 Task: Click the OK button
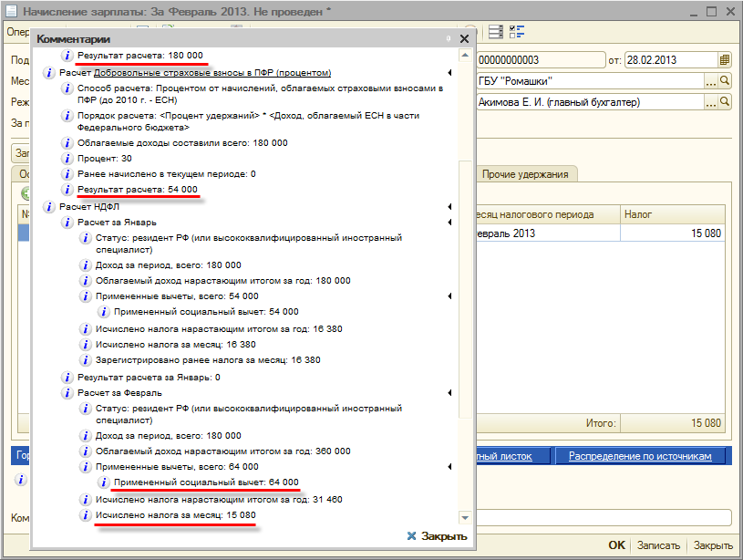pyautogui.click(x=616, y=545)
